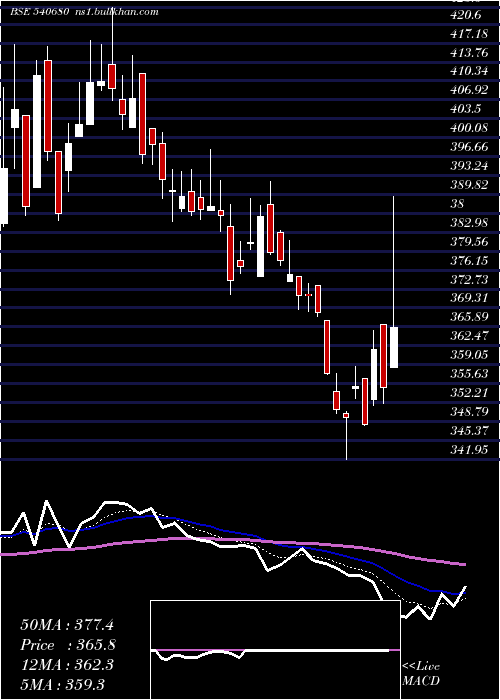500x700 pixels.
Task: Click the 362.47 price axis label
Action: [x=469, y=336]
